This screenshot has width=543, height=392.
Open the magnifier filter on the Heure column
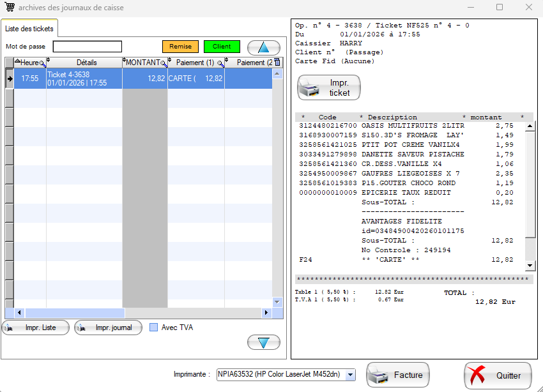pyautogui.click(x=40, y=63)
